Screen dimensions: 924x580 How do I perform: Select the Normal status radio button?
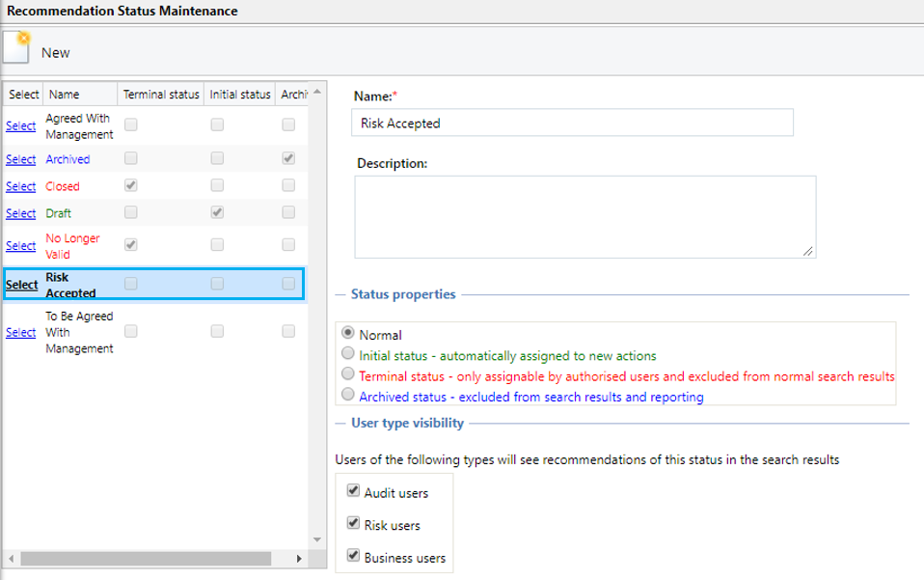348,333
